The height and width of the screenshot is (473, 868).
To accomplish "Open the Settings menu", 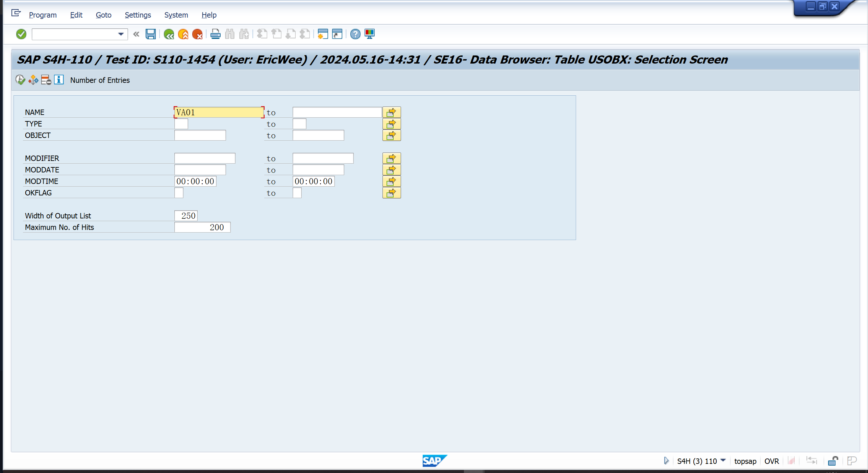I will [138, 15].
